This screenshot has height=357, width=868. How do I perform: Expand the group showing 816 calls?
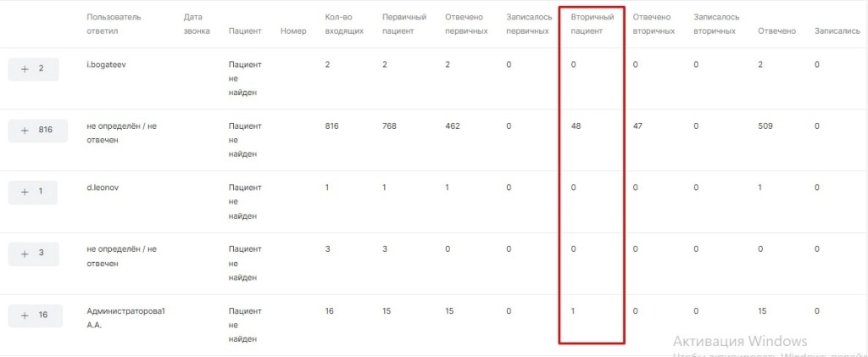(37, 131)
